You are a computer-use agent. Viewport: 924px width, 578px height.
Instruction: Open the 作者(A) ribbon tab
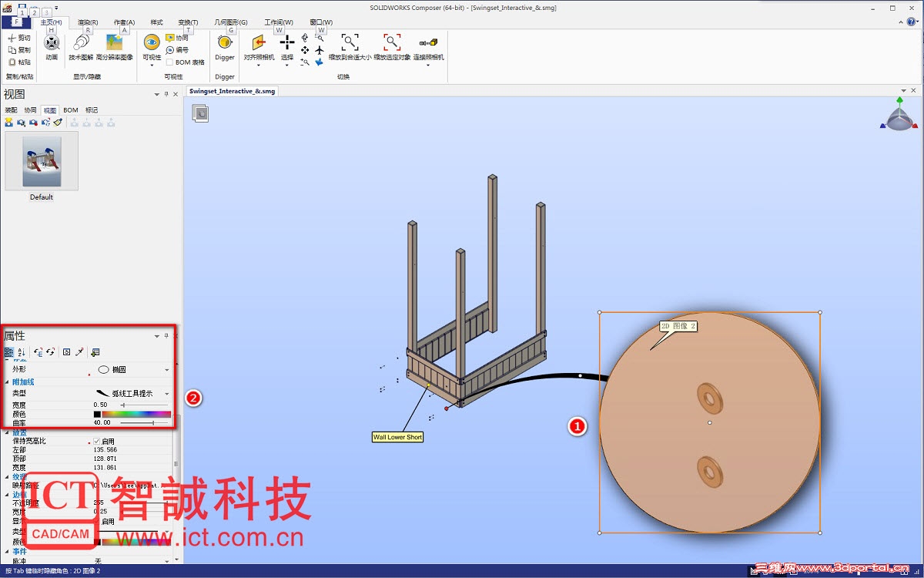tap(124, 22)
